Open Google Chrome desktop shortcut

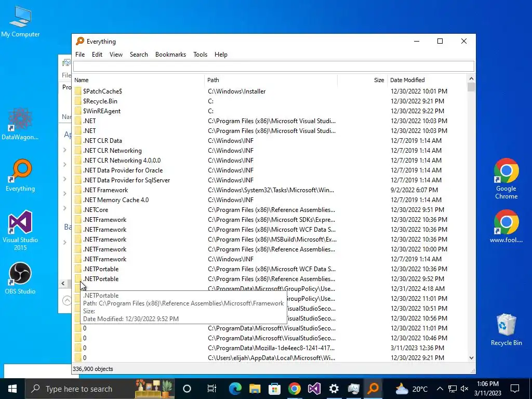coord(506,179)
